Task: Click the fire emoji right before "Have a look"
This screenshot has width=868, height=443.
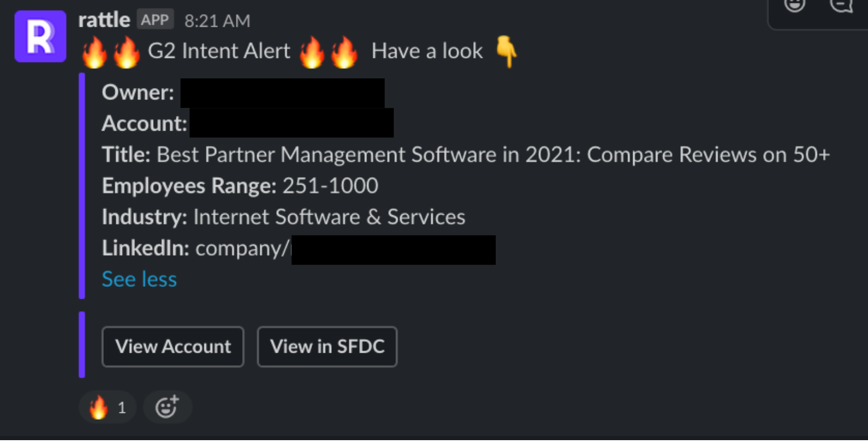Action: click(x=344, y=52)
